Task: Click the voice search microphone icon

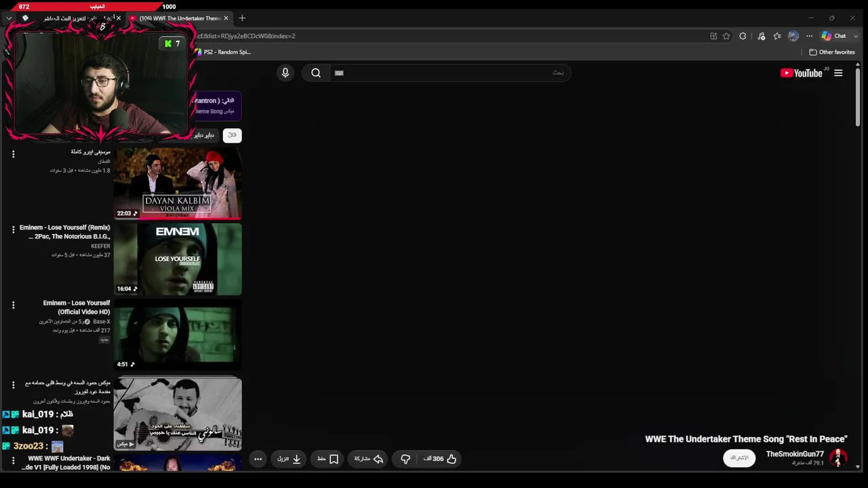Action: 285,73
